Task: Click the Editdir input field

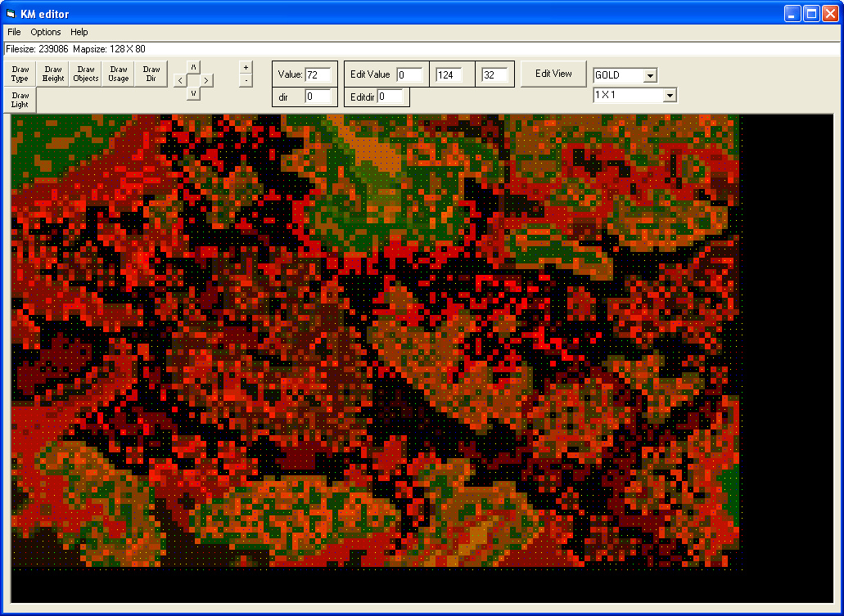Action: coord(390,97)
